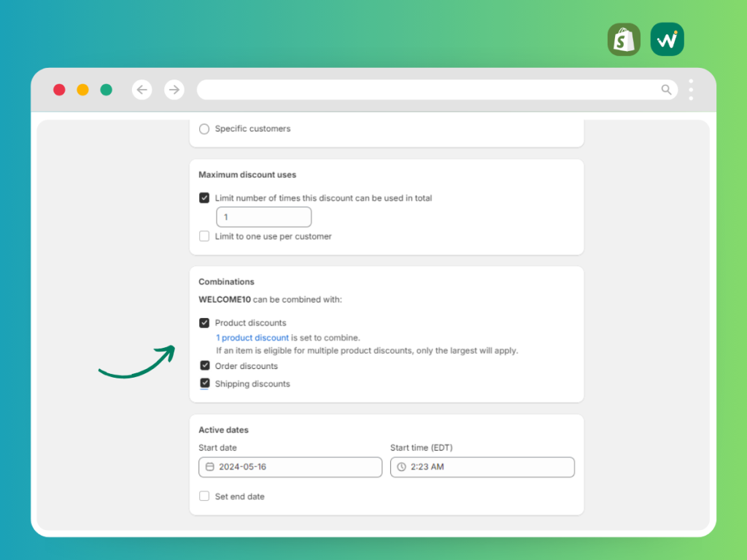Open the 1 product discount link

tap(252, 338)
